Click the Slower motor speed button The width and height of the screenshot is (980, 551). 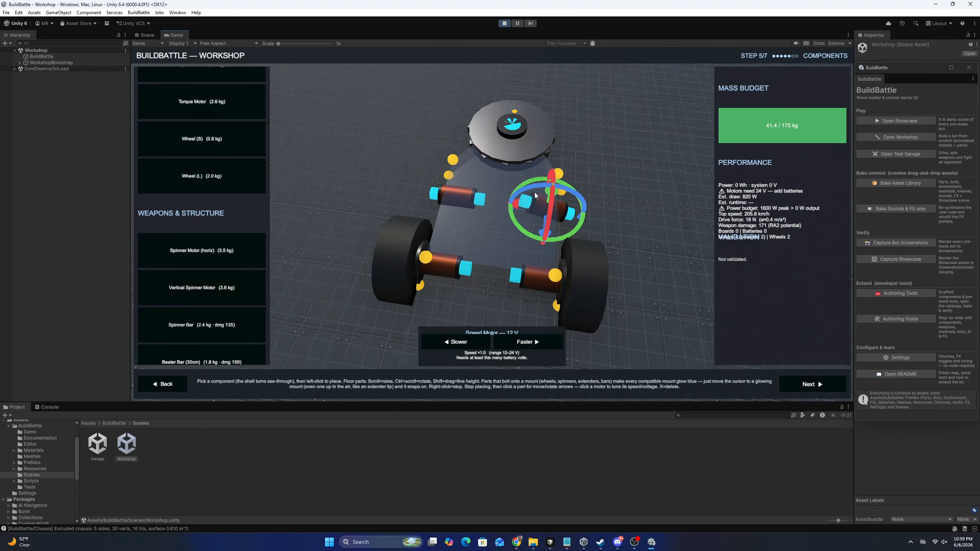(456, 342)
